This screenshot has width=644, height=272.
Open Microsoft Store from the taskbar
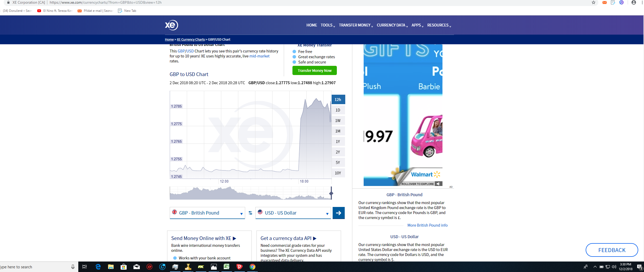[123, 267]
